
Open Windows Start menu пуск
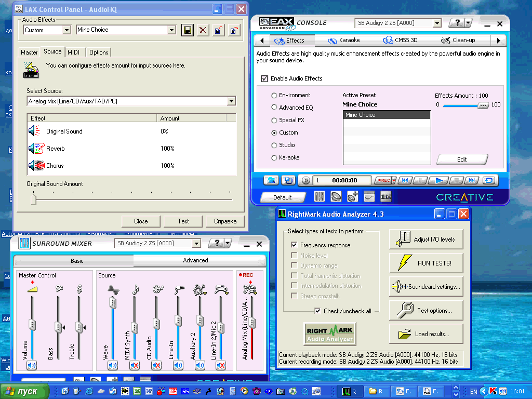(x=25, y=392)
